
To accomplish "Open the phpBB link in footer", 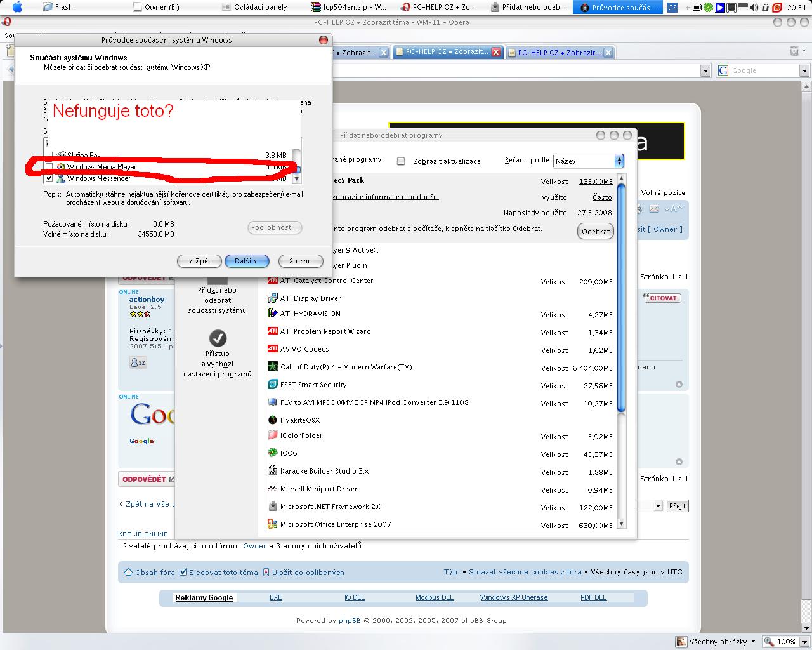I will coord(350,621).
